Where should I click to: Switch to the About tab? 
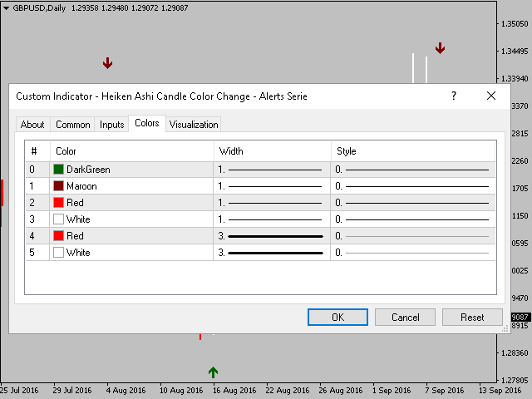[x=32, y=125]
